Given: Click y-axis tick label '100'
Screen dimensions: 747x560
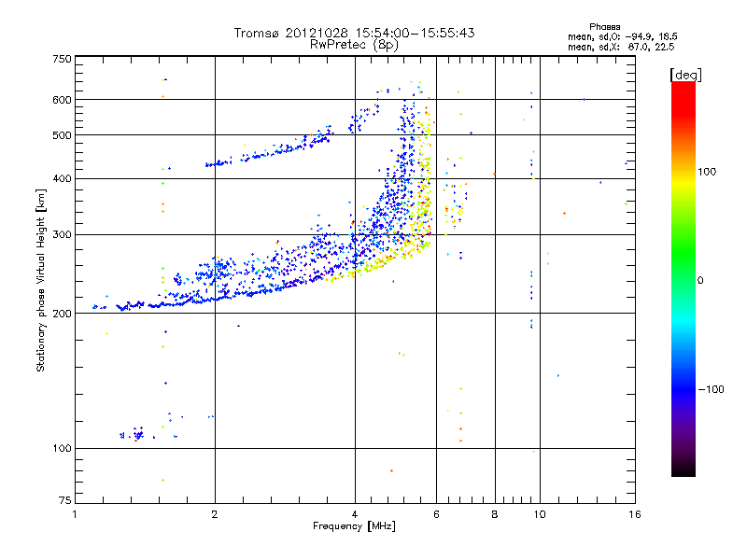Looking at the screenshot, I should [x=62, y=448].
